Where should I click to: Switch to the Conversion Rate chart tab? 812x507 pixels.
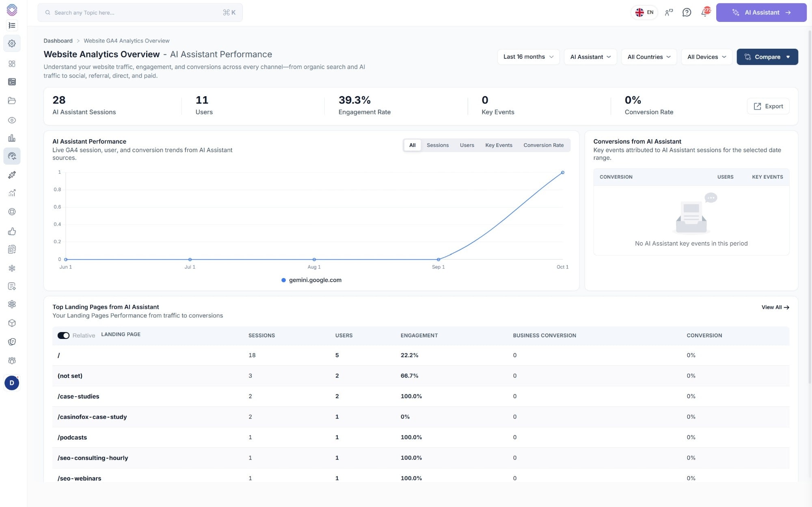[543, 145]
